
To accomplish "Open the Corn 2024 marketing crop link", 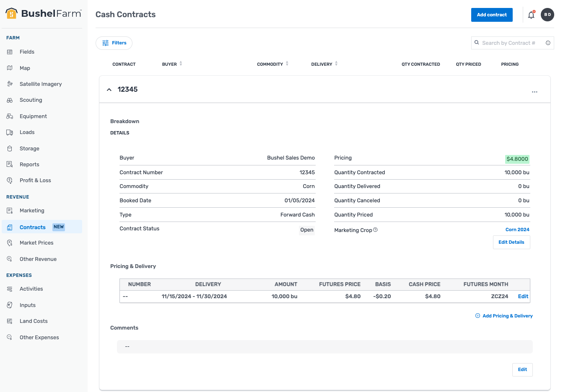I will click(x=517, y=230).
